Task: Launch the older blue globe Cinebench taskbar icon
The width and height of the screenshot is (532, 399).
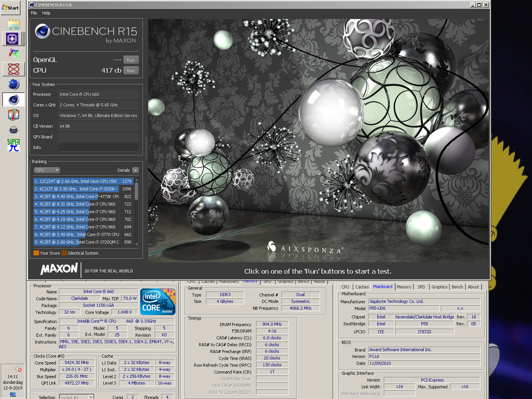Action: click(13, 84)
